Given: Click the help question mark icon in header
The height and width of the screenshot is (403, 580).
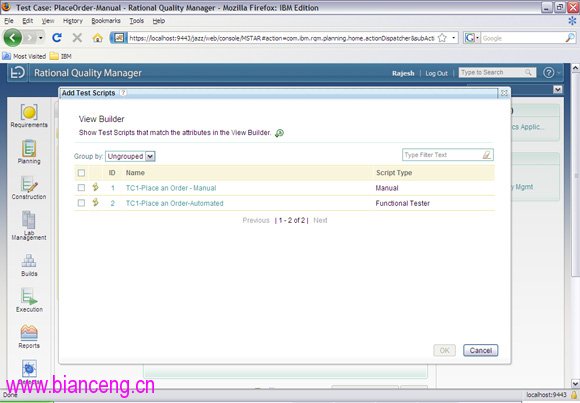Looking at the screenshot, I should tap(548, 73).
